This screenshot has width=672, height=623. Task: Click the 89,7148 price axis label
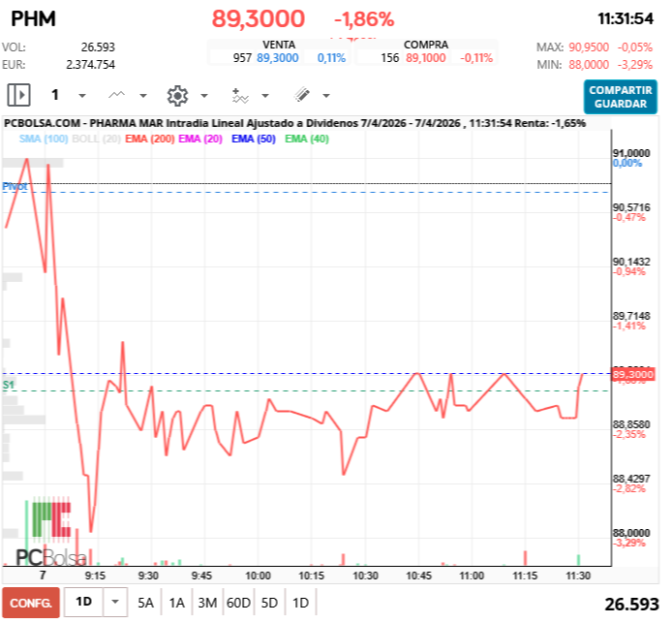631,316
